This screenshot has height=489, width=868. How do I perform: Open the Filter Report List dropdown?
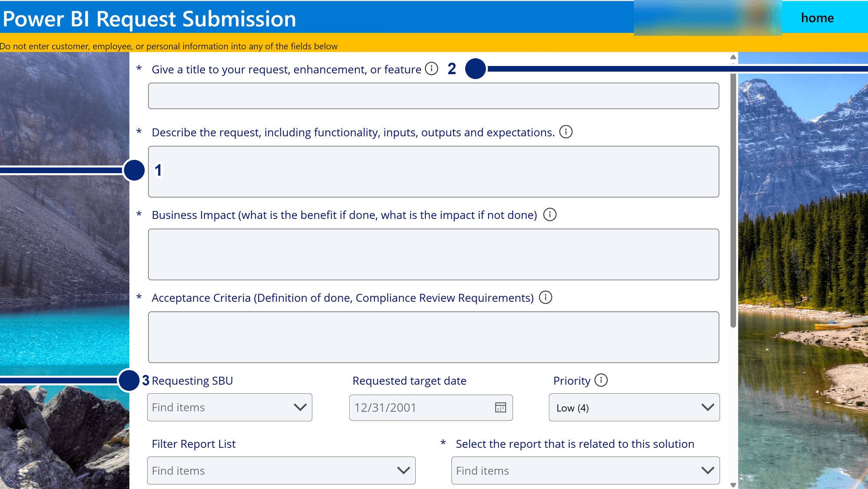tap(281, 470)
